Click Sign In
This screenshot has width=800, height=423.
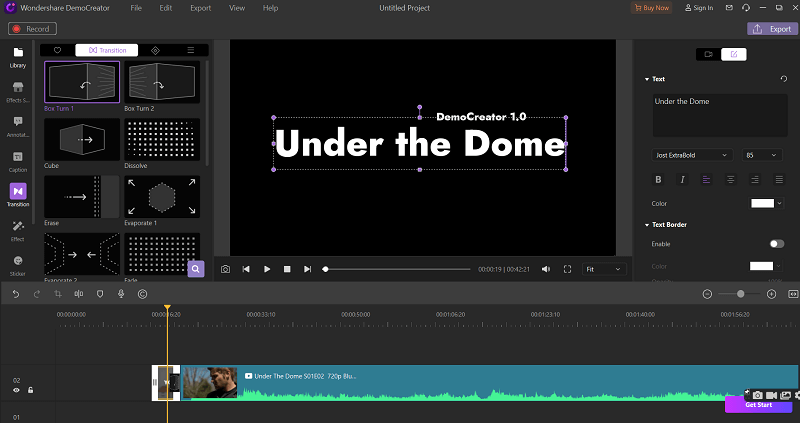click(x=699, y=8)
